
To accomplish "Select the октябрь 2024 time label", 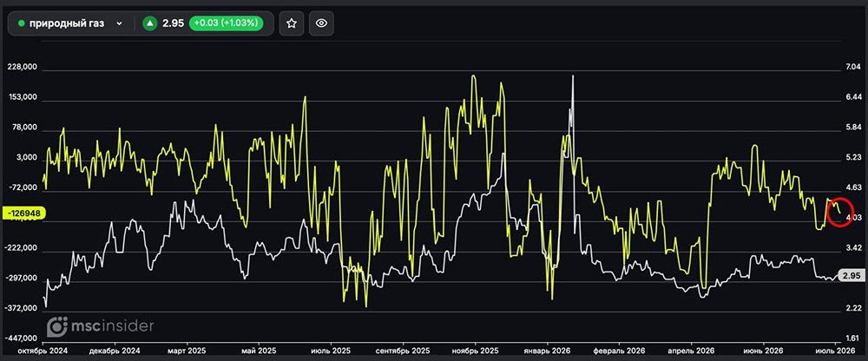I will pyautogui.click(x=39, y=351).
